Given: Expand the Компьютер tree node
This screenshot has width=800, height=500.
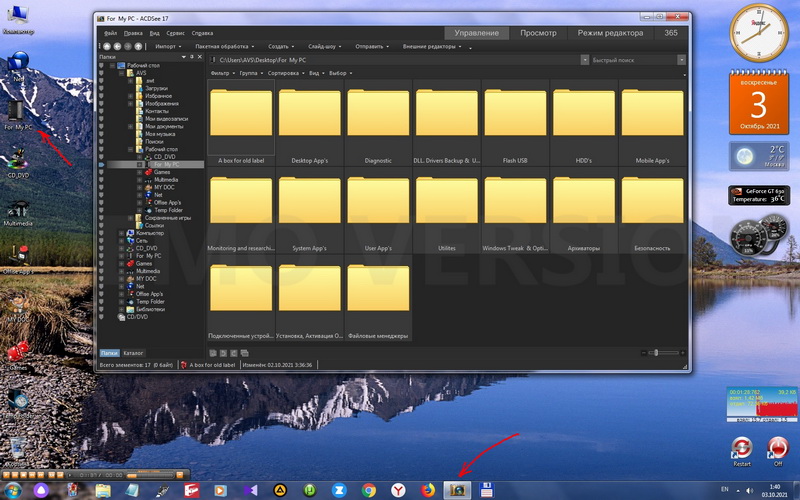Looking at the screenshot, I should click(122, 233).
